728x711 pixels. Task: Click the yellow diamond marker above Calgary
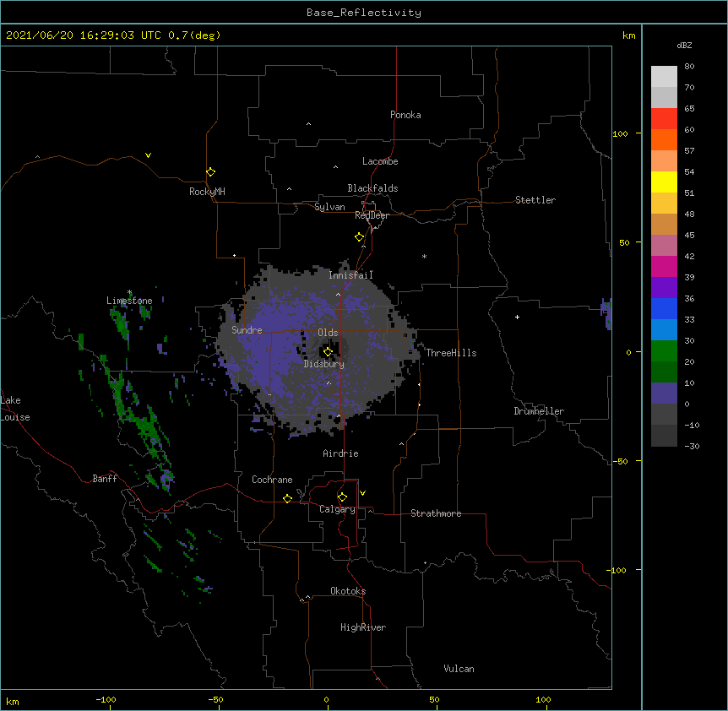[342, 497]
